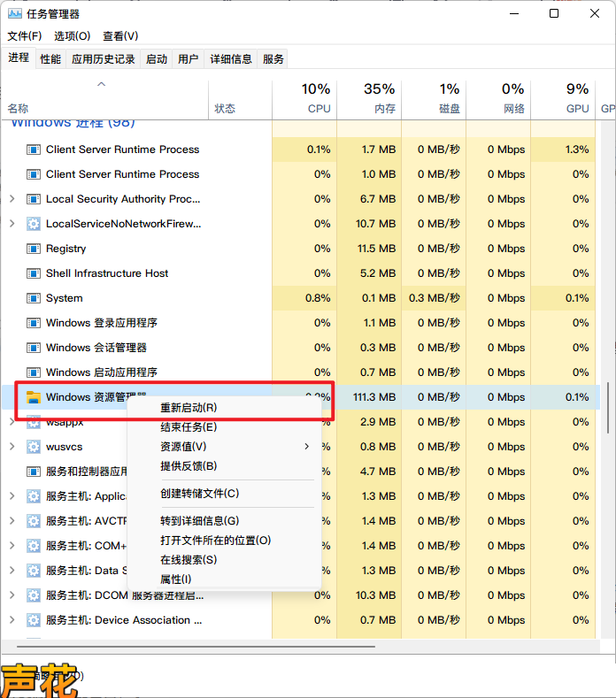Screen dimensions: 616x698
Task: Switch to the 服务 tab
Action: (273, 58)
